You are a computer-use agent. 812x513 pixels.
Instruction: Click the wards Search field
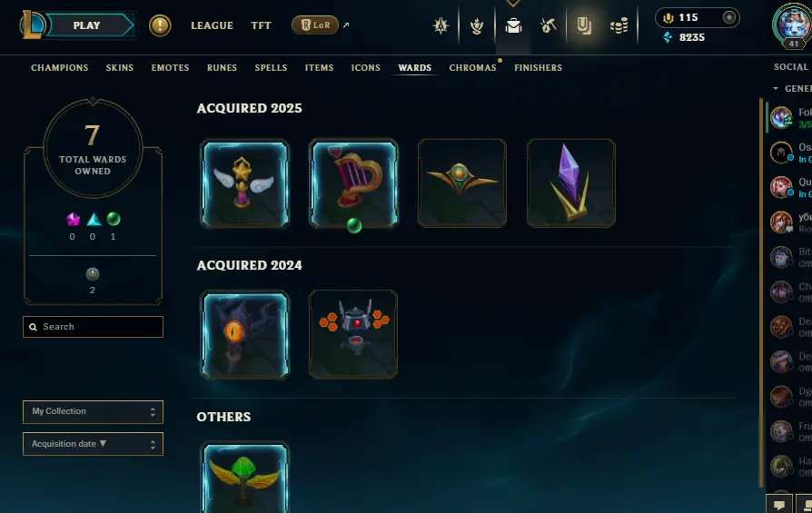[93, 327]
